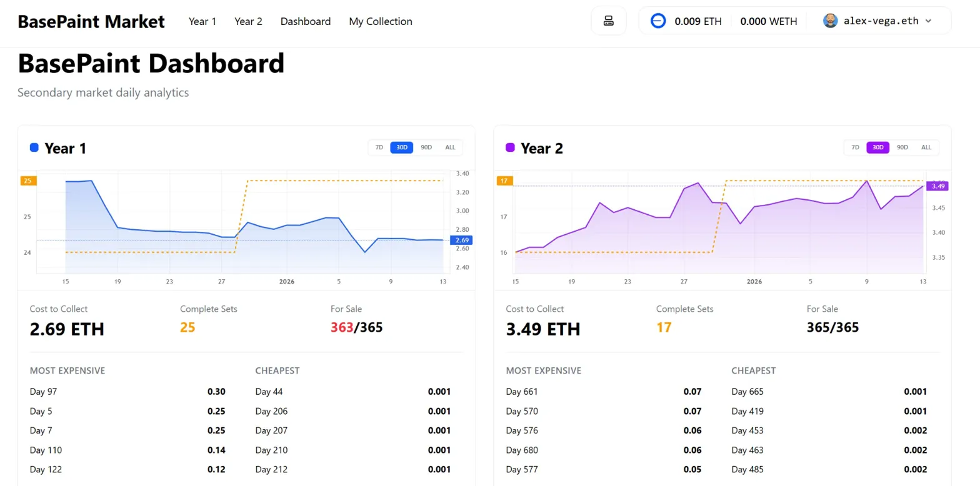Click the blue 2.69 price marker
Viewport: 980px width, 486px height.
(462, 240)
